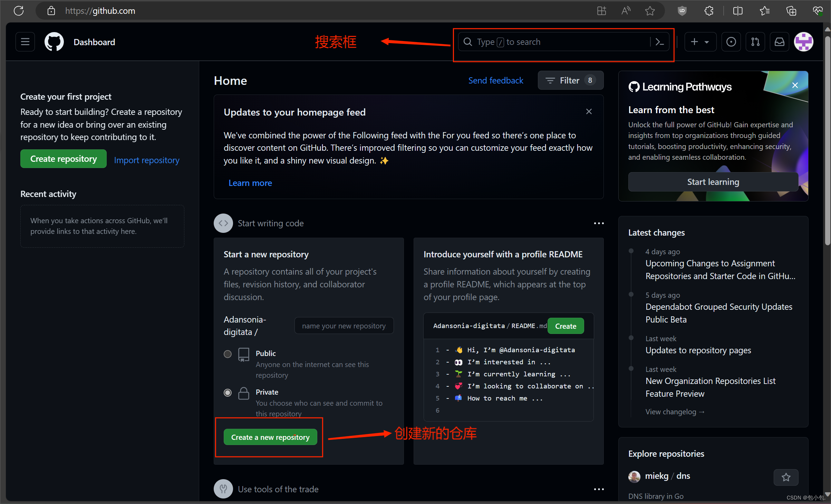
Task: Click the page vertical scrollbar
Action: [x=827, y=138]
